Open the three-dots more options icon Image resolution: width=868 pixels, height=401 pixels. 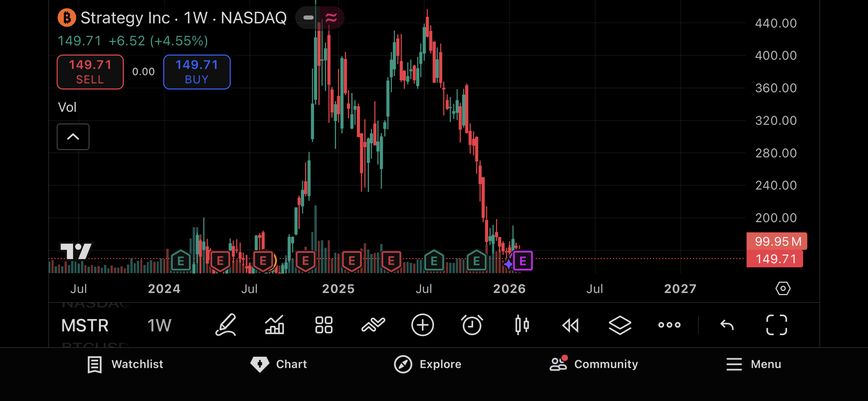click(669, 325)
